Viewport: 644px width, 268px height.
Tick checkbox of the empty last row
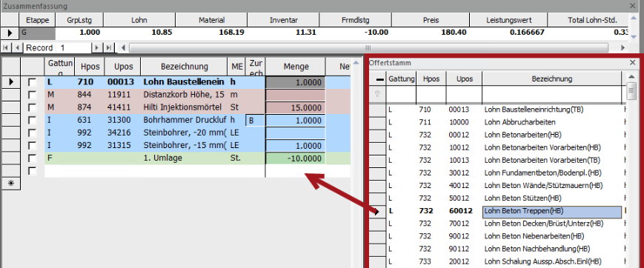[32, 171]
